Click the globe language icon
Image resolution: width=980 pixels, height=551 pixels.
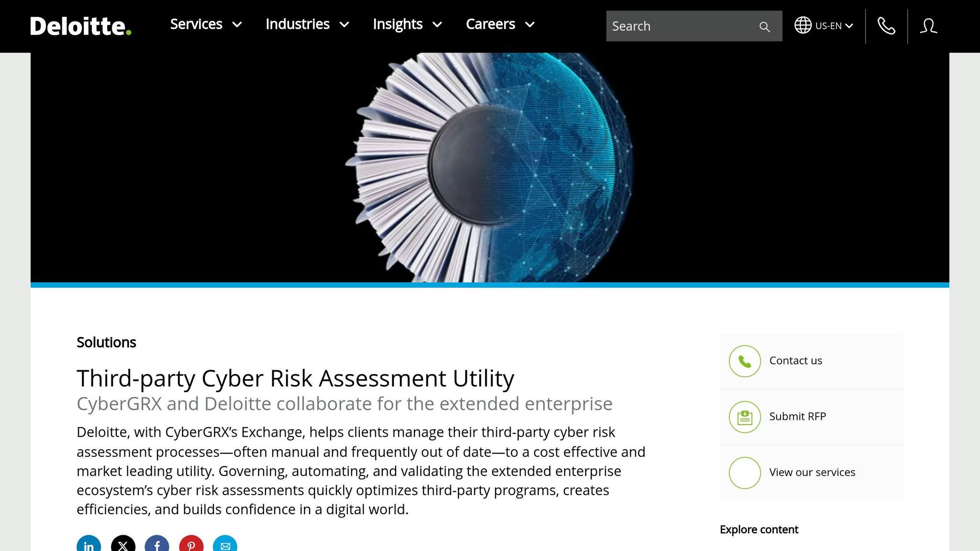(x=803, y=25)
